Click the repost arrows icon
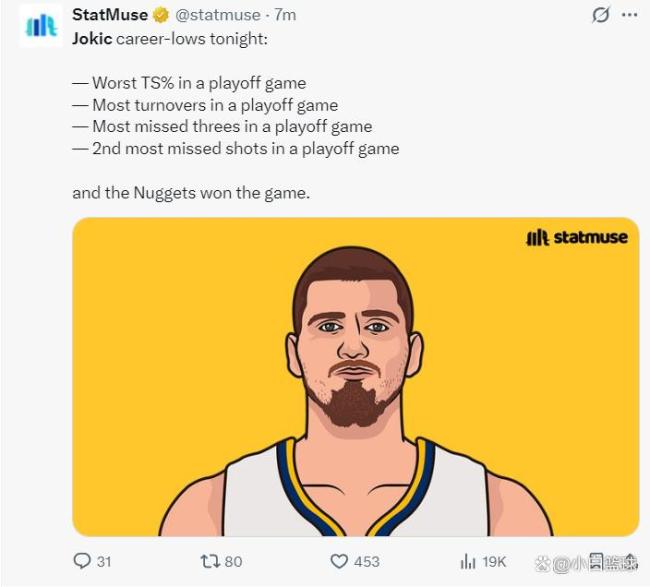This screenshot has height=587, width=650. point(210,561)
